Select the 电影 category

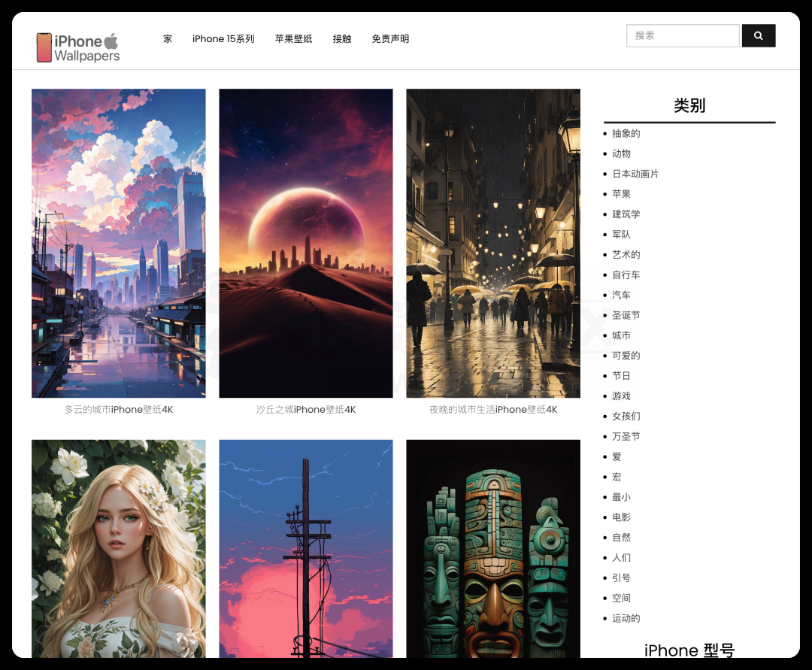coord(622,517)
